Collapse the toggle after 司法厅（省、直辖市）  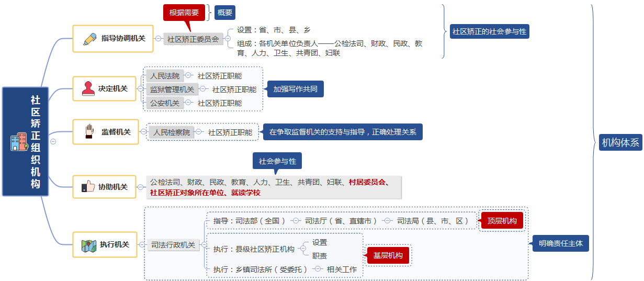pos(388,221)
